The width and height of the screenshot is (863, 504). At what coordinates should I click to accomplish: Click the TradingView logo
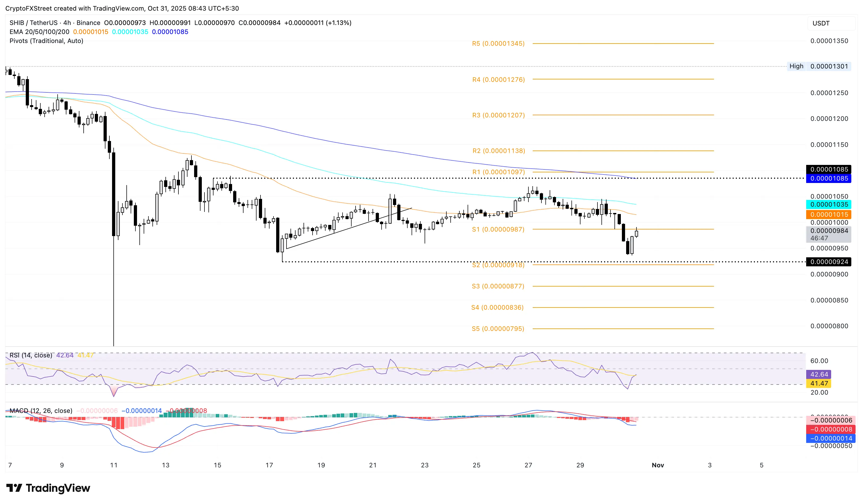click(x=48, y=488)
